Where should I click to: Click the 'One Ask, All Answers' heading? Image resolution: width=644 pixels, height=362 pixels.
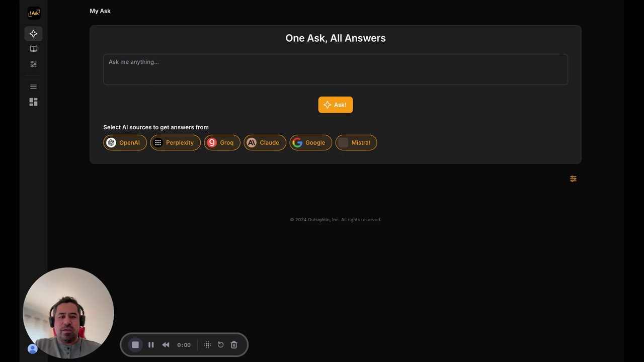(x=336, y=38)
